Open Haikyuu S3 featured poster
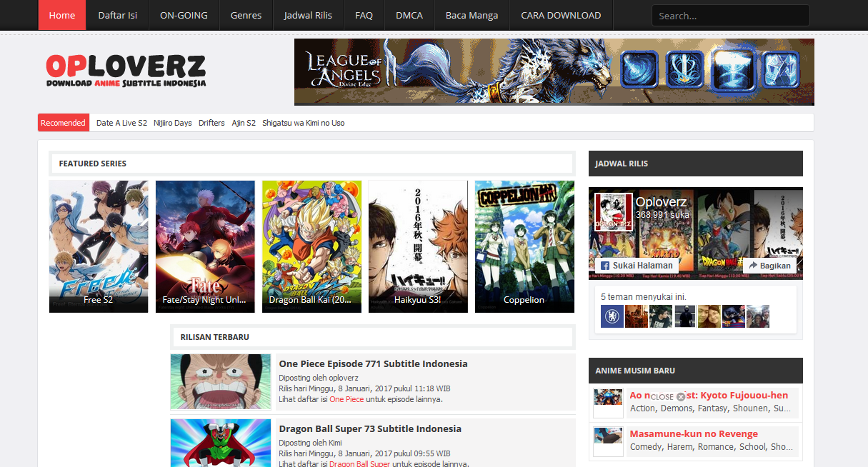The width and height of the screenshot is (868, 467). click(x=418, y=246)
